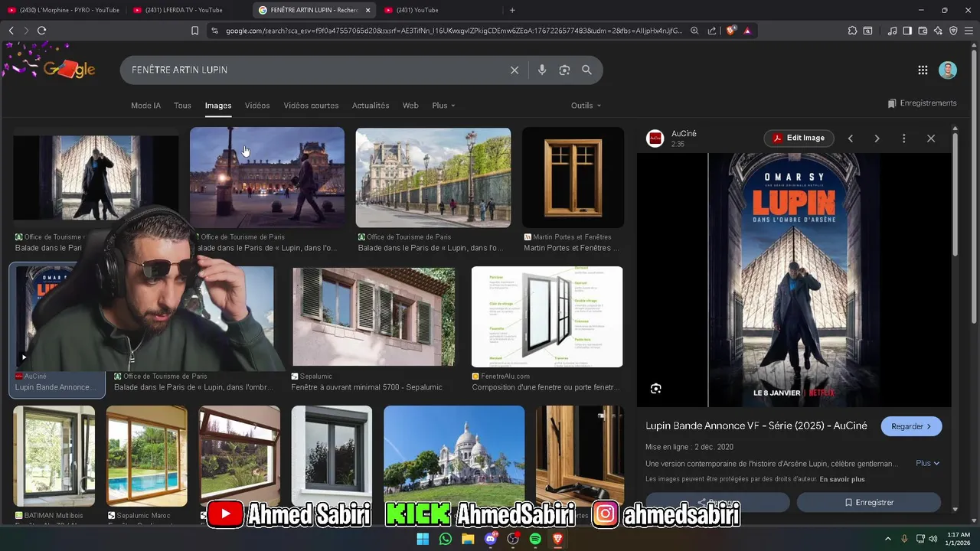Screen dimensions: 980x551
Task: Click the Edit Image button
Action: 799,138
